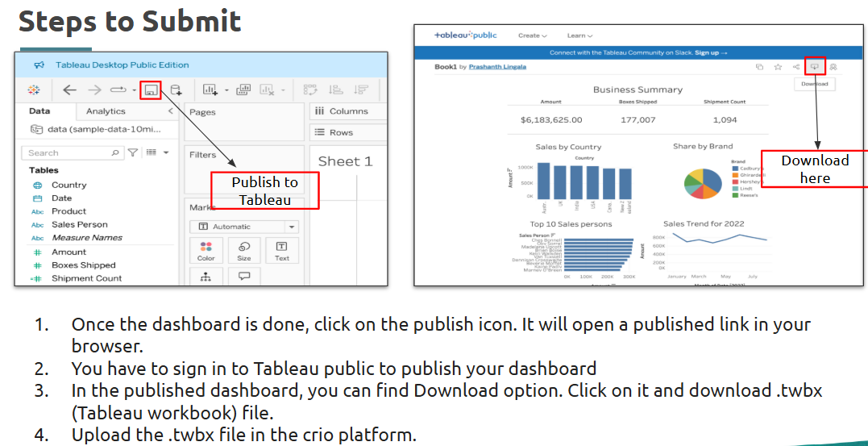868x446 pixels.
Task: Click the Redo forward arrow in Tableau toolbar
Action: (x=94, y=90)
